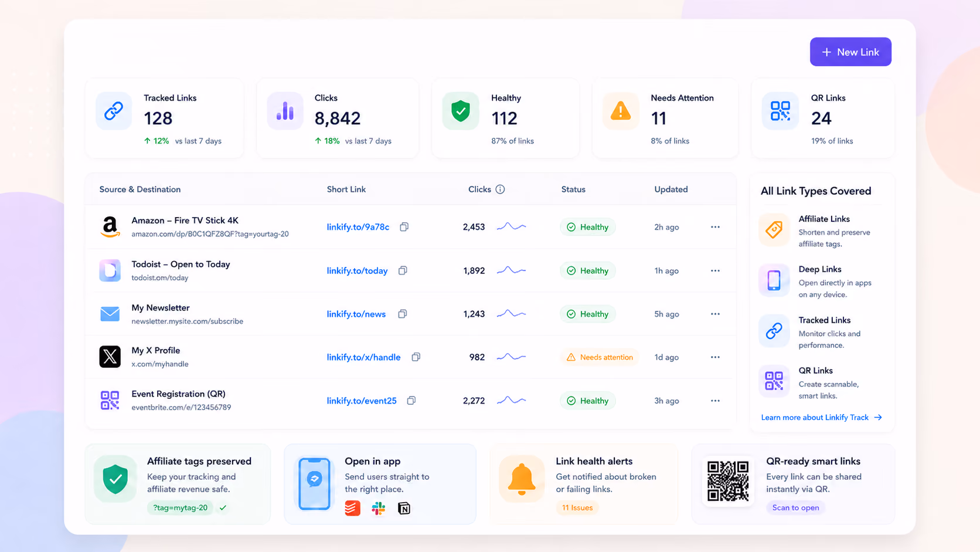Open the linkify.to/news link
Screen dimensions: 980x552
tap(356, 314)
